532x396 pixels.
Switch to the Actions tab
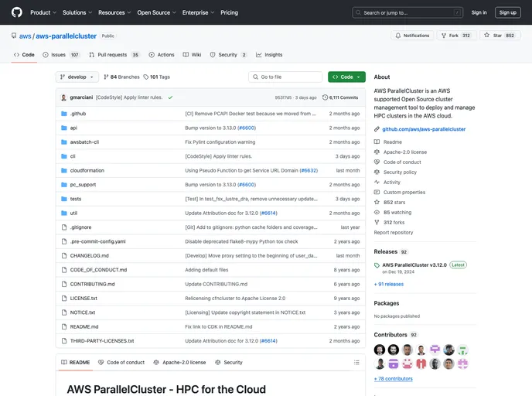click(x=162, y=55)
